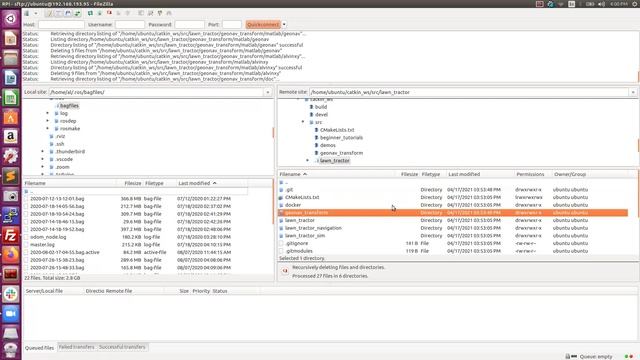The image size is (640, 360).
Task: Expand the rosdep folder in local tree
Action: 47,121
